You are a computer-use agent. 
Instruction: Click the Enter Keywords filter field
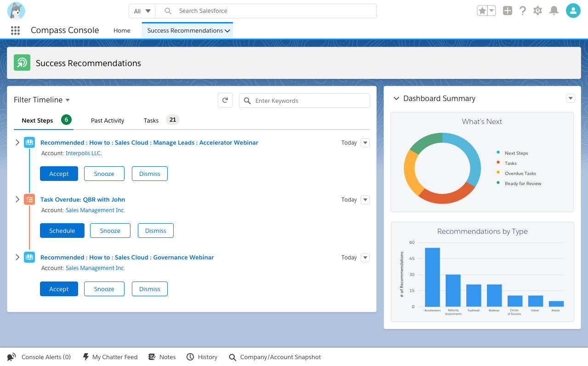[305, 101]
